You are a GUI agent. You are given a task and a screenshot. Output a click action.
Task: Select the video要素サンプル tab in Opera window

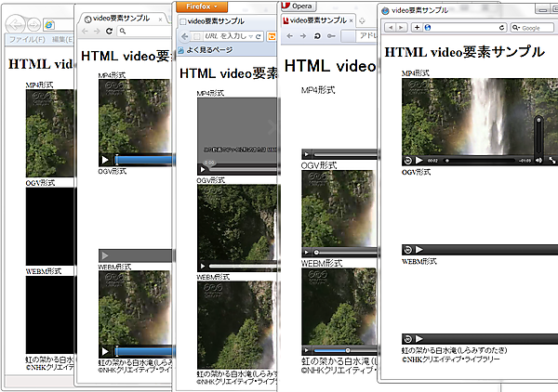314,20
